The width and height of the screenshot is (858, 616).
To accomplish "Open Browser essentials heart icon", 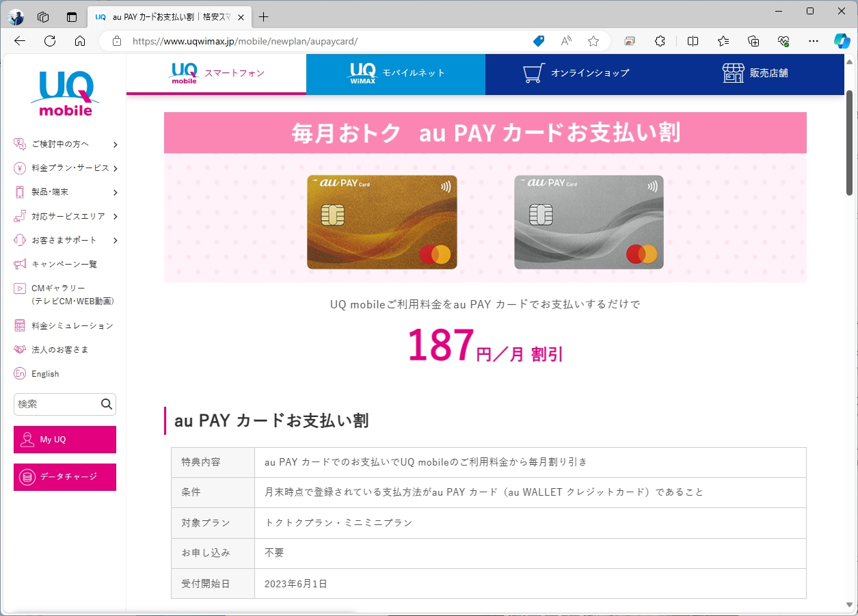I will point(783,41).
